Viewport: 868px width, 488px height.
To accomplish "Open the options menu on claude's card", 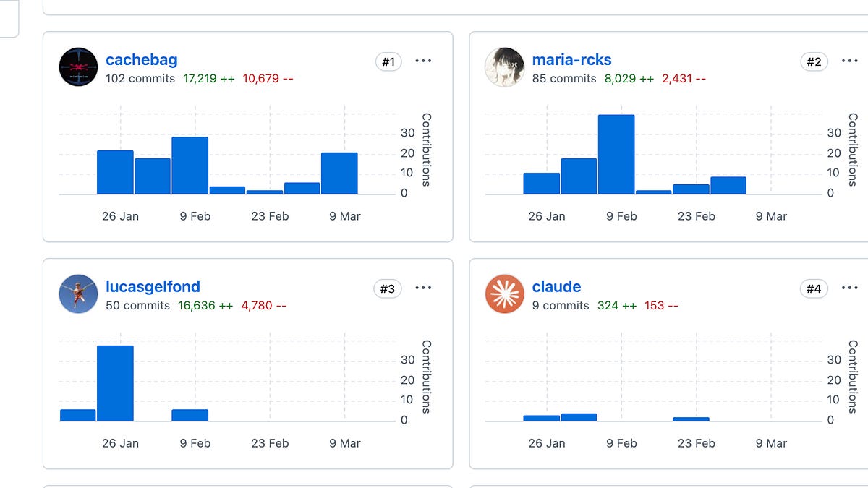I will (x=849, y=288).
